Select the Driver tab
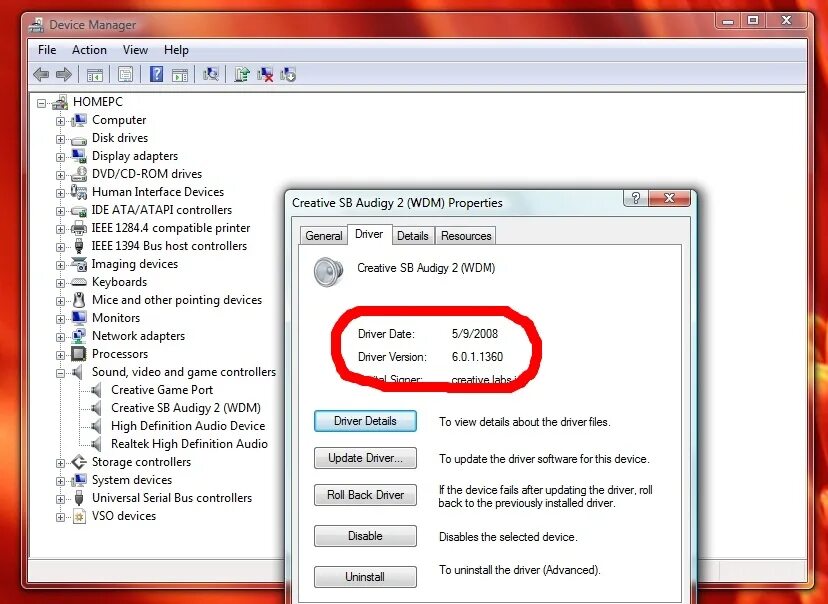Image resolution: width=828 pixels, height=604 pixels. [369, 234]
